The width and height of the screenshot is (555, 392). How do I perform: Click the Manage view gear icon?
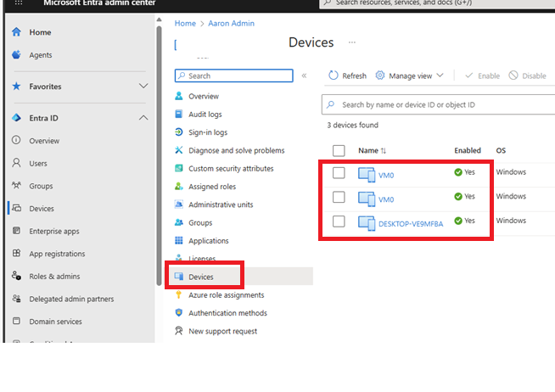[380, 76]
